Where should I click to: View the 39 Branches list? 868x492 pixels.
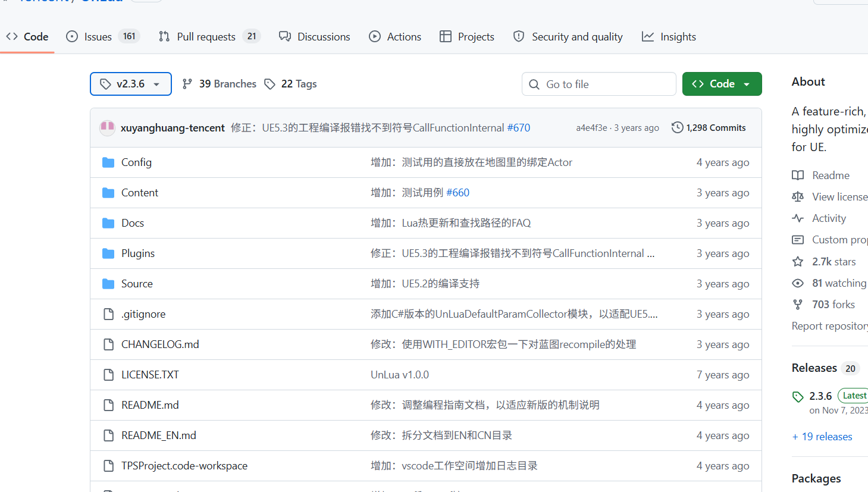coord(220,84)
